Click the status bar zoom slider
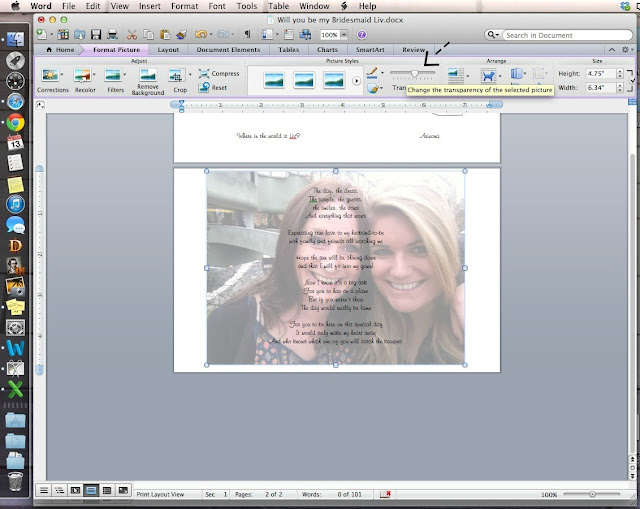The width and height of the screenshot is (640, 509). [592, 494]
